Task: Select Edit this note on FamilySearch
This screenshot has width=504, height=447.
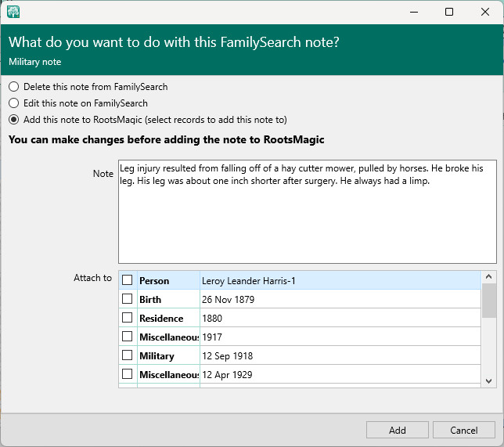Action: (13, 103)
